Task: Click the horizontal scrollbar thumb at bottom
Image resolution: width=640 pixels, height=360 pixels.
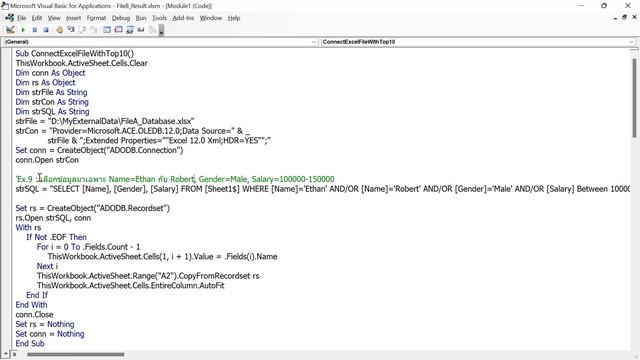Action: coord(76,354)
